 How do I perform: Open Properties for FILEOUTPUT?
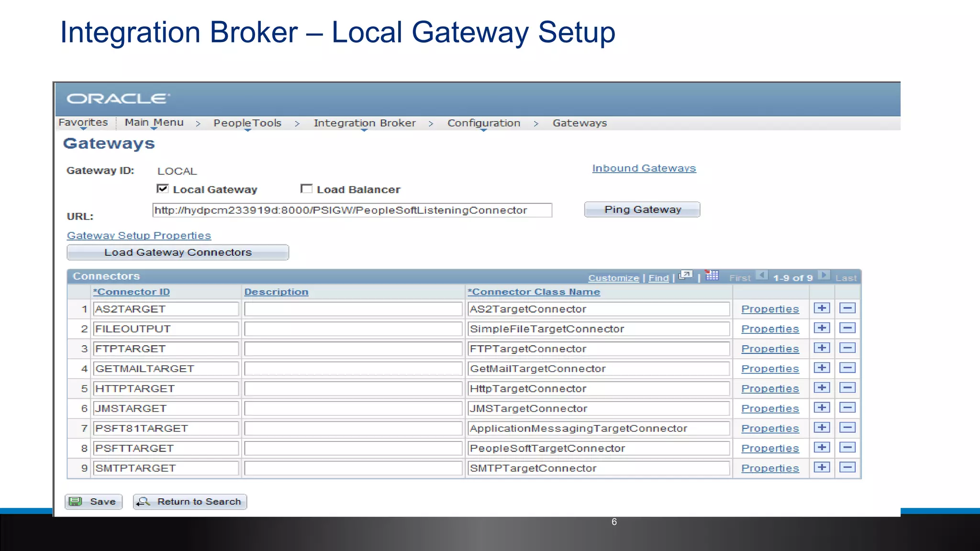click(x=770, y=329)
